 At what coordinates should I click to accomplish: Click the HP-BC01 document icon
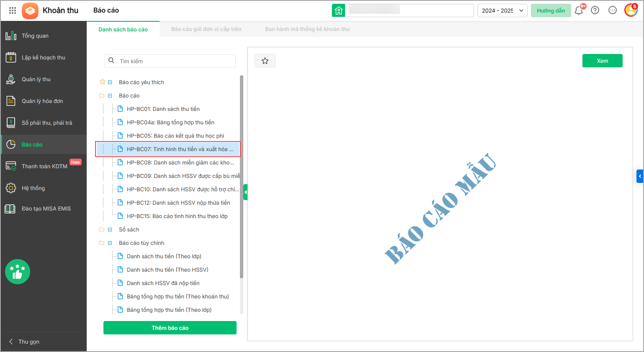pyautogui.click(x=120, y=109)
